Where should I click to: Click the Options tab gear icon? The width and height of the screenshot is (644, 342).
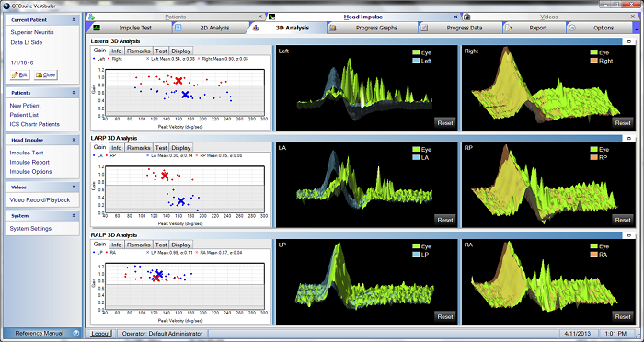pyautogui.click(x=572, y=28)
